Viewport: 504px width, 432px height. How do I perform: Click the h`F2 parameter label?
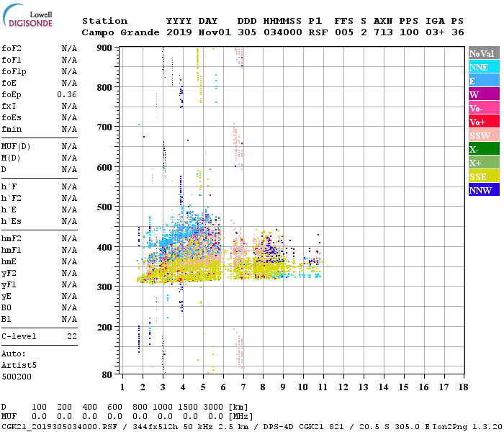12,198
